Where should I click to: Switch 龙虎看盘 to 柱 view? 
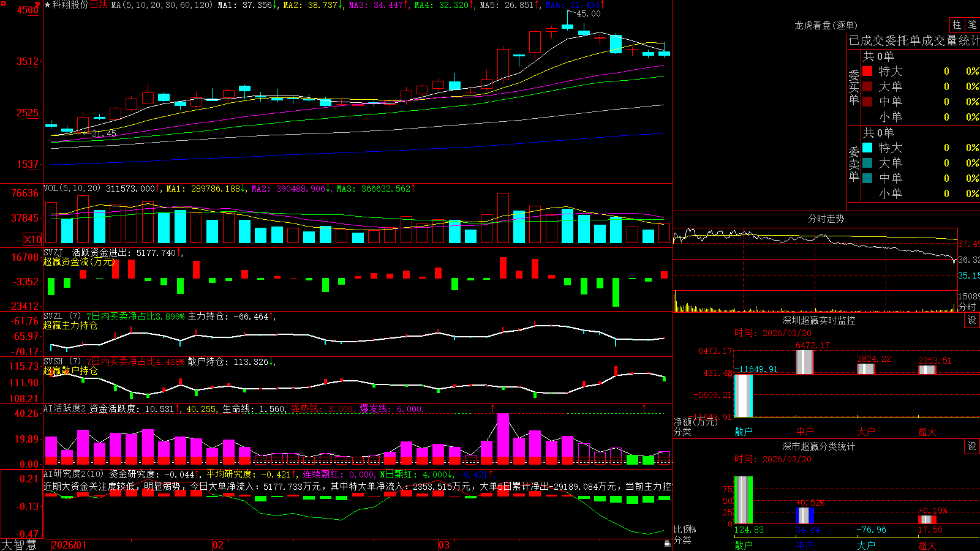pos(957,24)
